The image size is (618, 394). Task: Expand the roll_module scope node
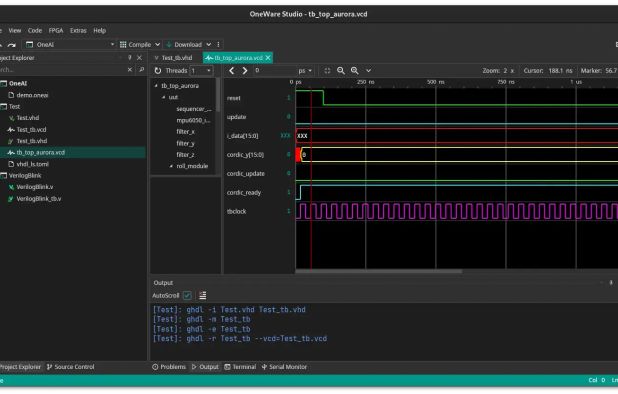coord(171,166)
